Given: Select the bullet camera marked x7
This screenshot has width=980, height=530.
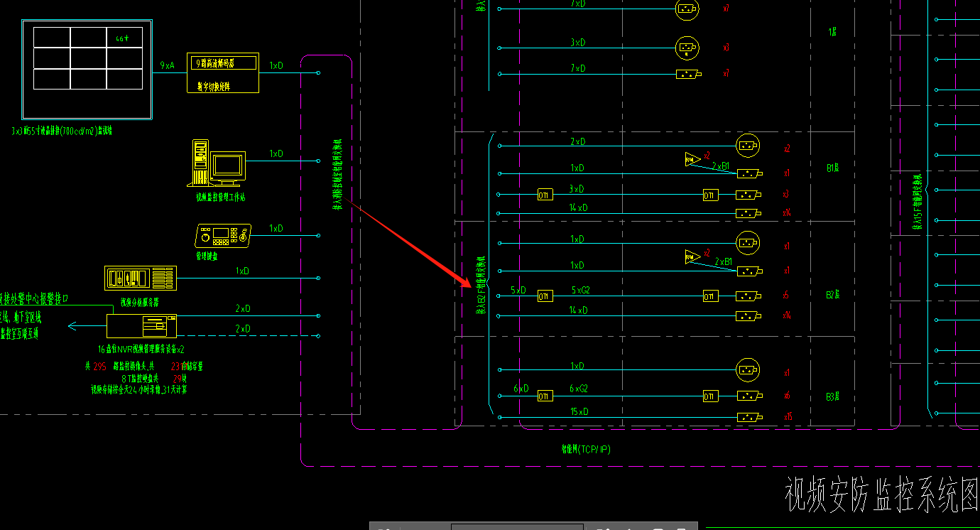Looking at the screenshot, I should (x=688, y=74).
